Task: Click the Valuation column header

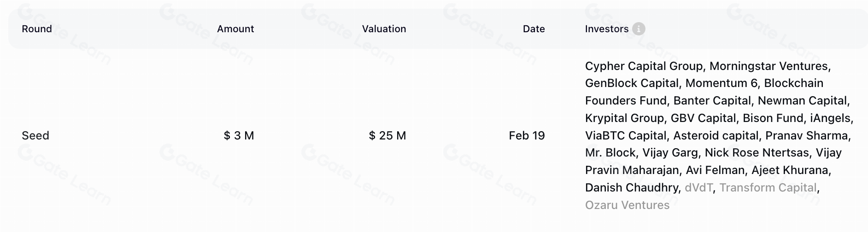Action: (x=384, y=29)
